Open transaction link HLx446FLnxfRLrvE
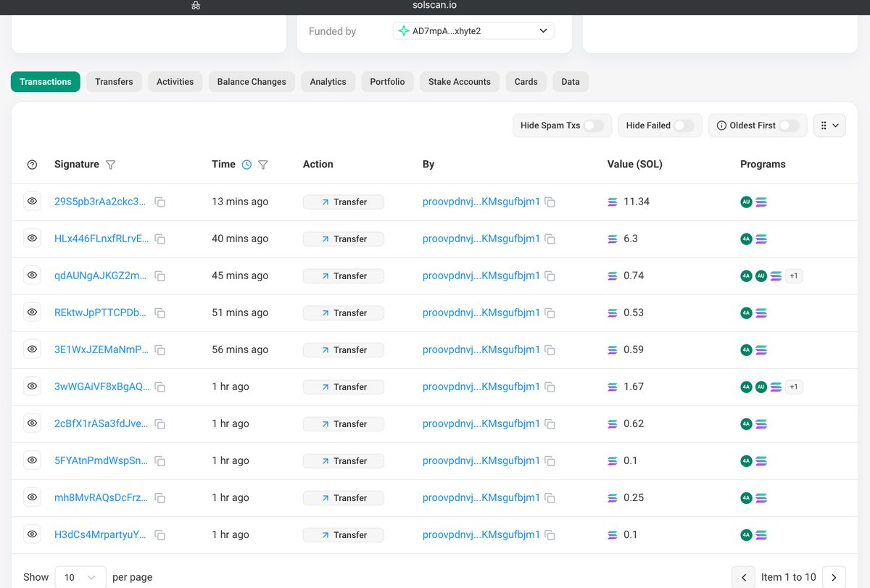This screenshot has width=870, height=588. click(x=101, y=239)
